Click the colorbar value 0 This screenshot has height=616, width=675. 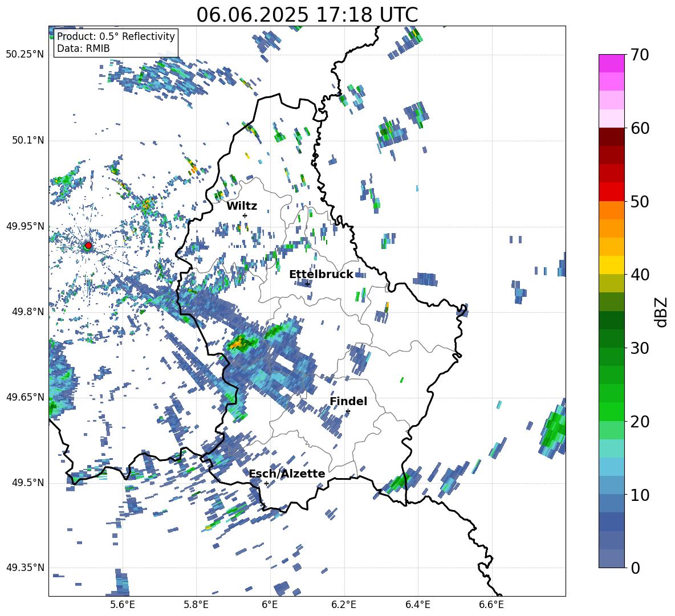click(x=635, y=568)
